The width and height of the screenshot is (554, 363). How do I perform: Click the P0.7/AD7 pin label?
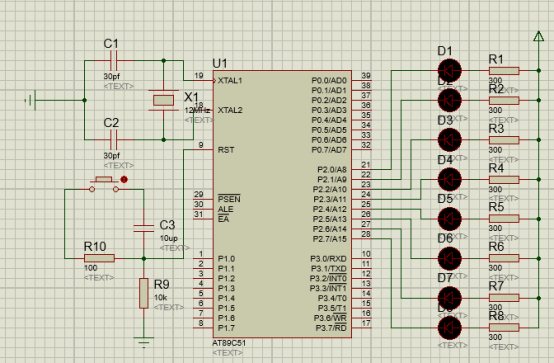point(329,150)
